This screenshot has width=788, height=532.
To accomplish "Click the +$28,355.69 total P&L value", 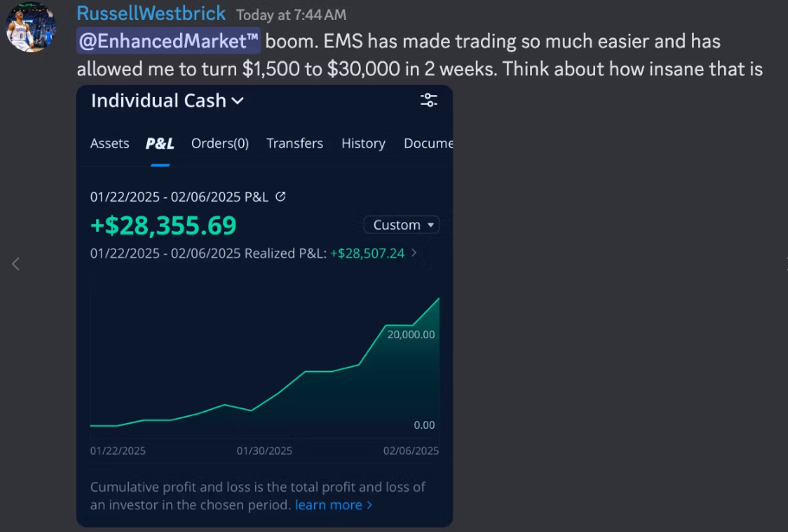I will (x=163, y=225).
